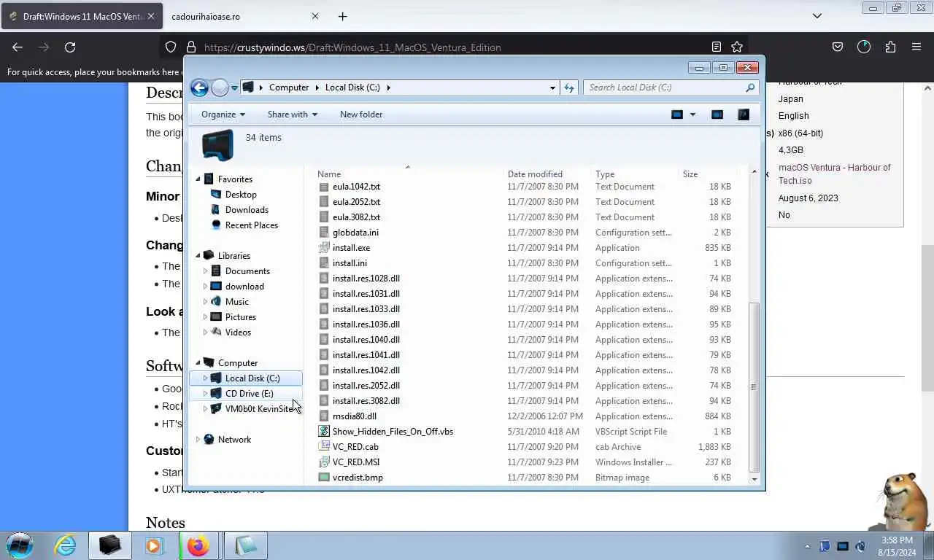This screenshot has width=934, height=560.
Task: Open the macOS Ventura - Harbour of Tech.iso link
Action: [x=834, y=174]
